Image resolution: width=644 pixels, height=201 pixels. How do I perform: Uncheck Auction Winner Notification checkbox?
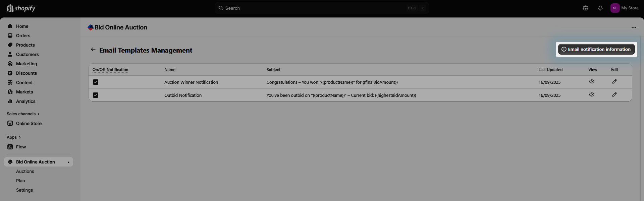pyautogui.click(x=96, y=82)
